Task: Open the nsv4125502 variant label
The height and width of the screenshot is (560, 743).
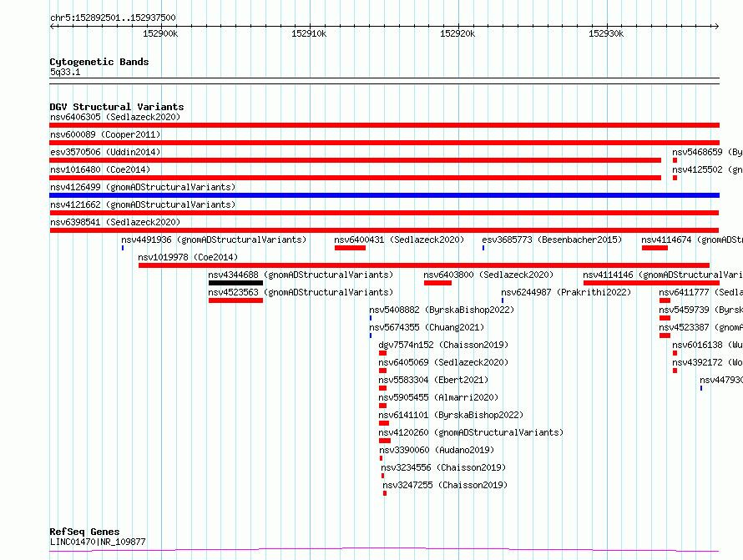Action: point(707,169)
